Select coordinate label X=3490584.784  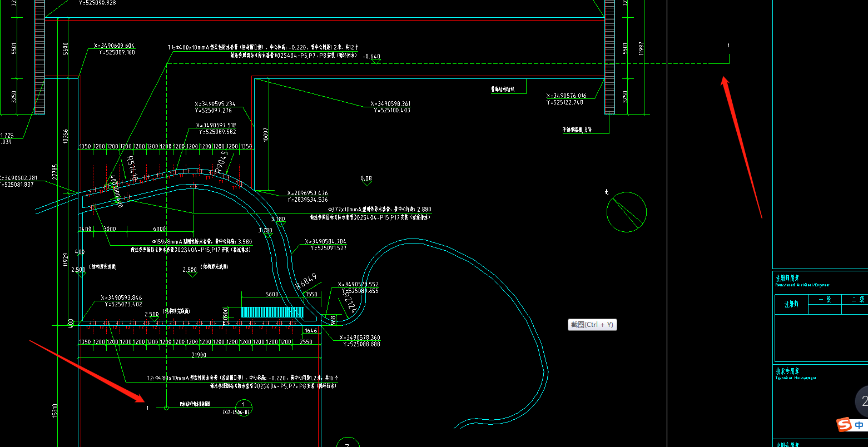pos(325,242)
